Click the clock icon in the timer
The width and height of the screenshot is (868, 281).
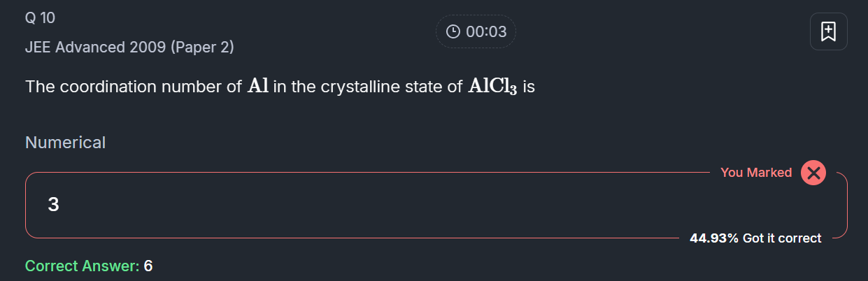pyautogui.click(x=453, y=31)
